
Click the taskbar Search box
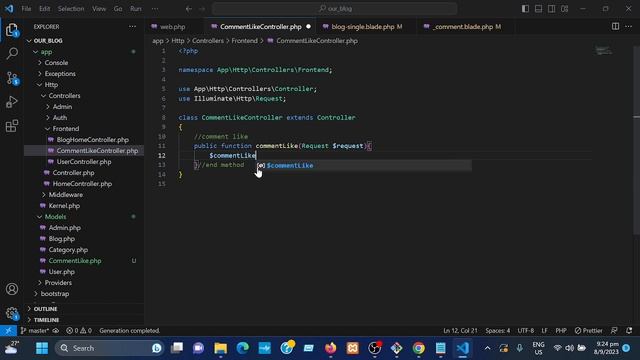110,348
